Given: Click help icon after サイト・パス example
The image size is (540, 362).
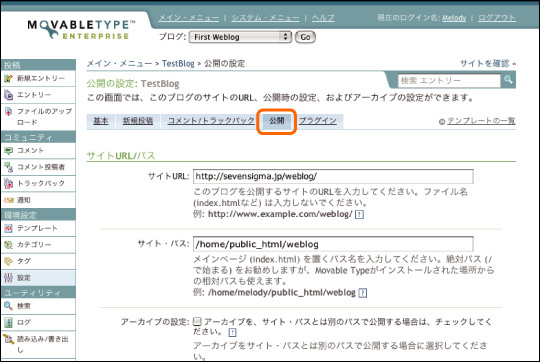Looking at the screenshot, I should [363, 293].
